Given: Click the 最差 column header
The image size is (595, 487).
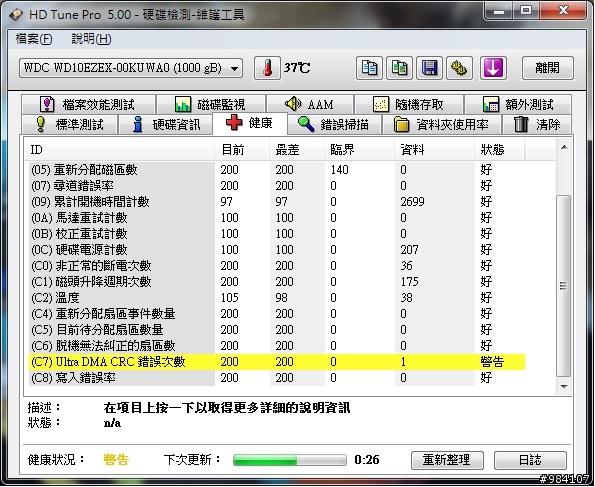Looking at the screenshot, I should tap(297, 150).
